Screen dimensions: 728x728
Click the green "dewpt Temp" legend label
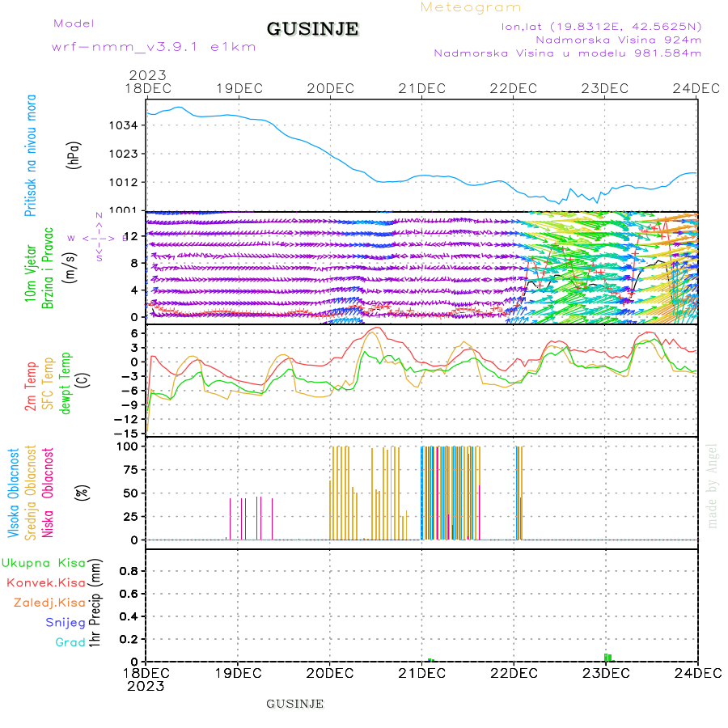click(65, 383)
